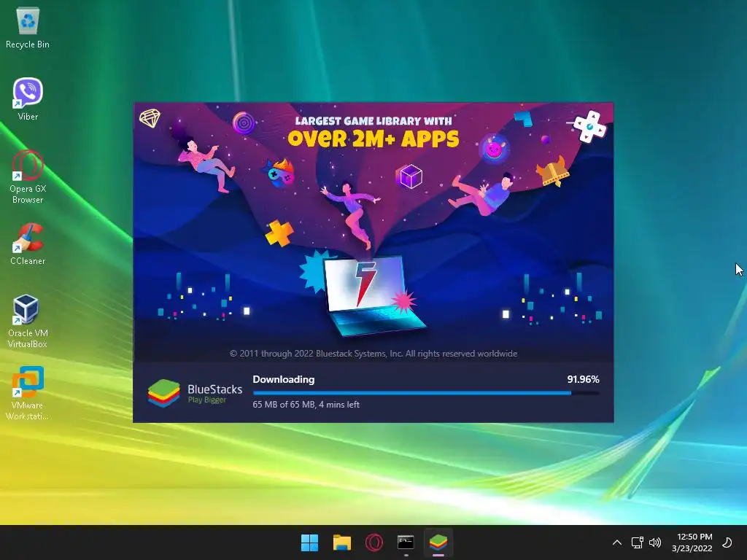Click the '65 MB of 65 MB' text
The height and width of the screenshot is (560, 747).
click(284, 404)
